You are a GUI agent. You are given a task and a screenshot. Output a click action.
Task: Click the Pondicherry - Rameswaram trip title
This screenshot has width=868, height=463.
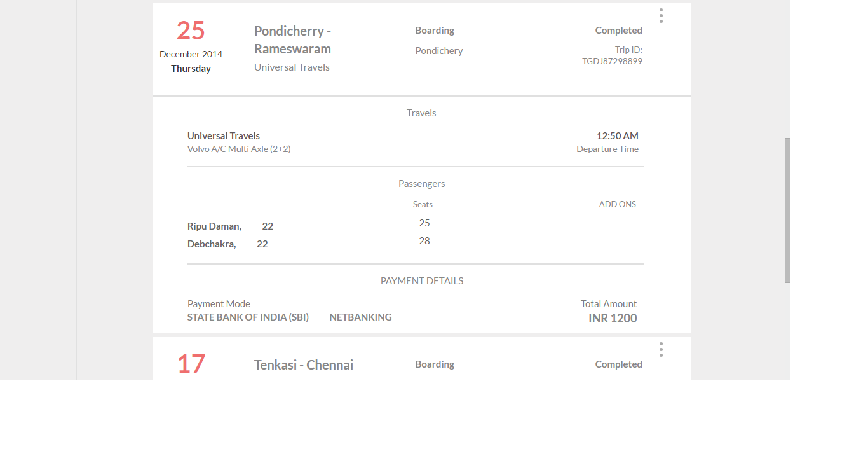pyautogui.click(x=292, y=40)
